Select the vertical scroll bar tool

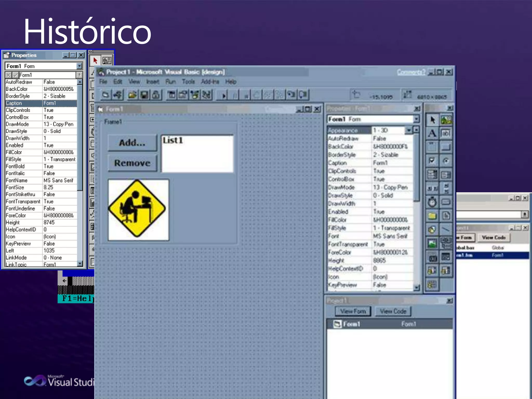pos(446,188)
